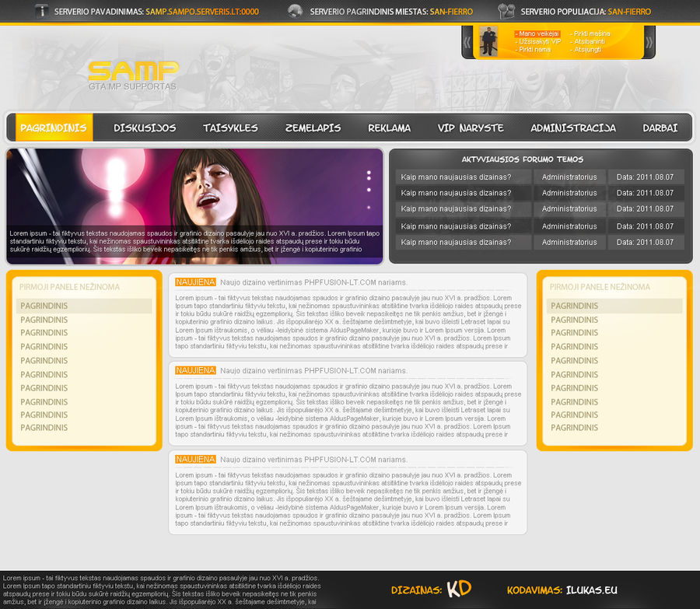Open the Zemelapis menu item

coord(313,128)
